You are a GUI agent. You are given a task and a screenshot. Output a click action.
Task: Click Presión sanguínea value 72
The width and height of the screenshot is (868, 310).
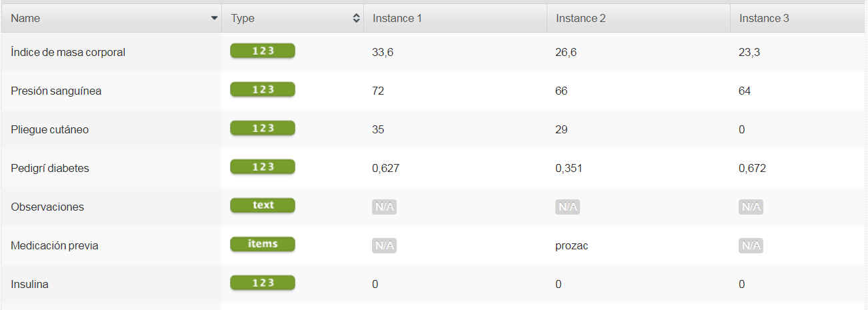point(378,91)
